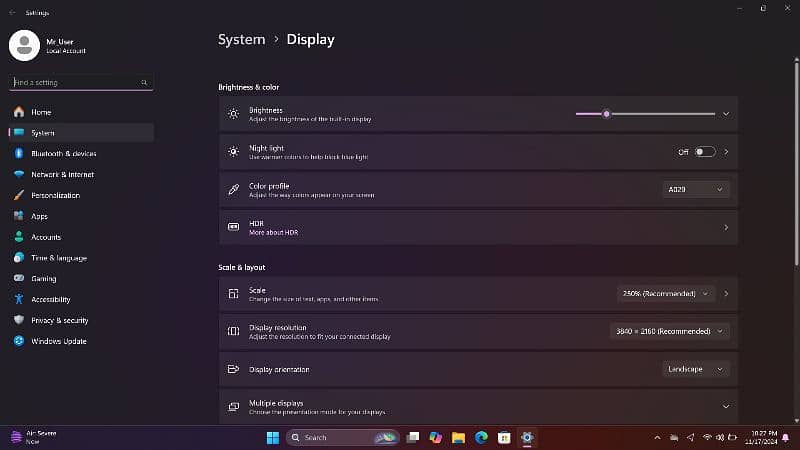Open the HDR settings row
This screenshot has height=450, width=800.
tap(478, 227)
